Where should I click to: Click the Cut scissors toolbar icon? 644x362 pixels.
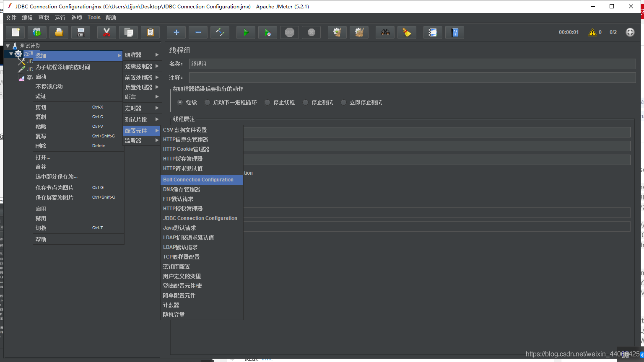click(x=106, y=32)
